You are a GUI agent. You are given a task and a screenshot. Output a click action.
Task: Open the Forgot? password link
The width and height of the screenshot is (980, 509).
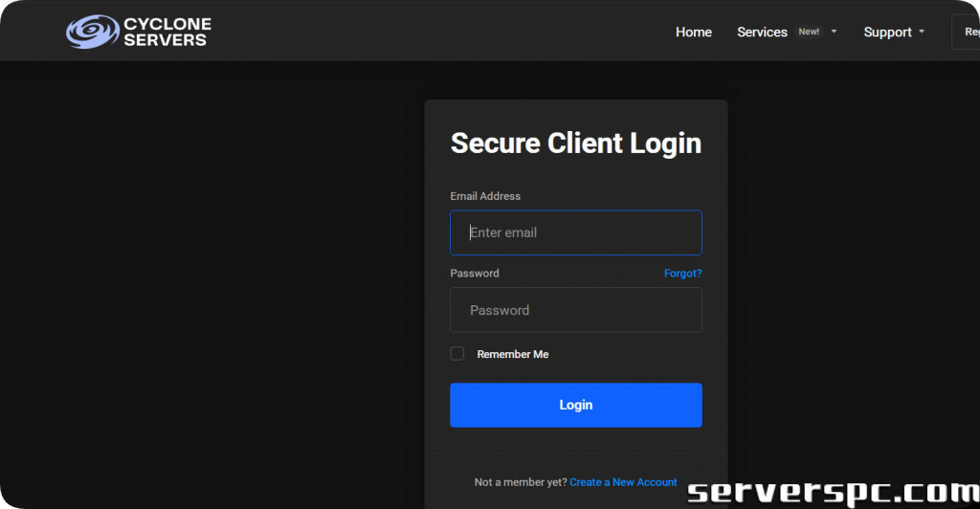(682, 273)
